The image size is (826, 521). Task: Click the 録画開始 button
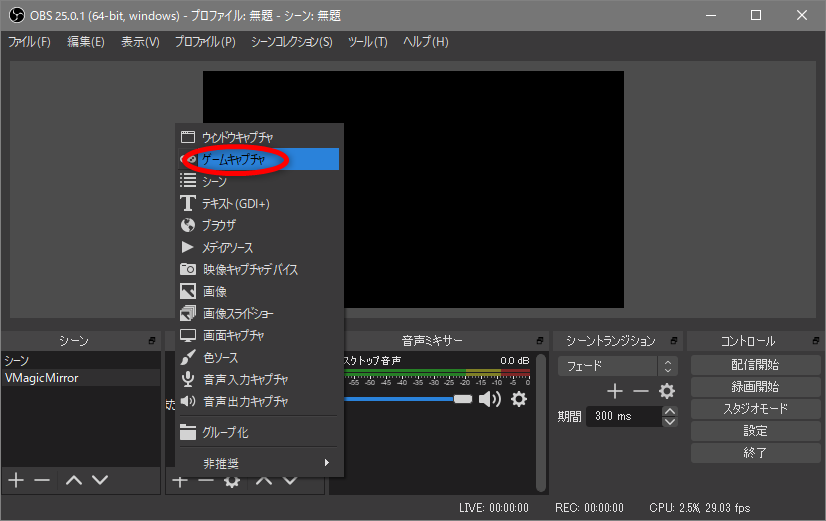[755, 387]
